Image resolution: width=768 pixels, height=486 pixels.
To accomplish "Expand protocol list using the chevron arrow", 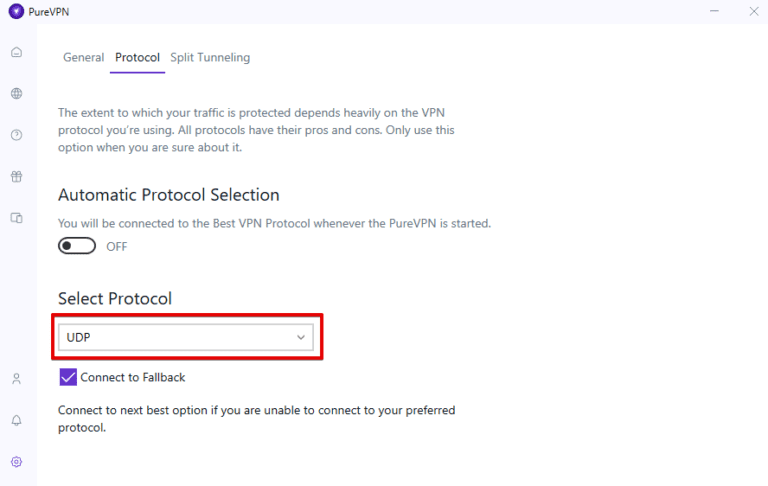I will 301,338.
